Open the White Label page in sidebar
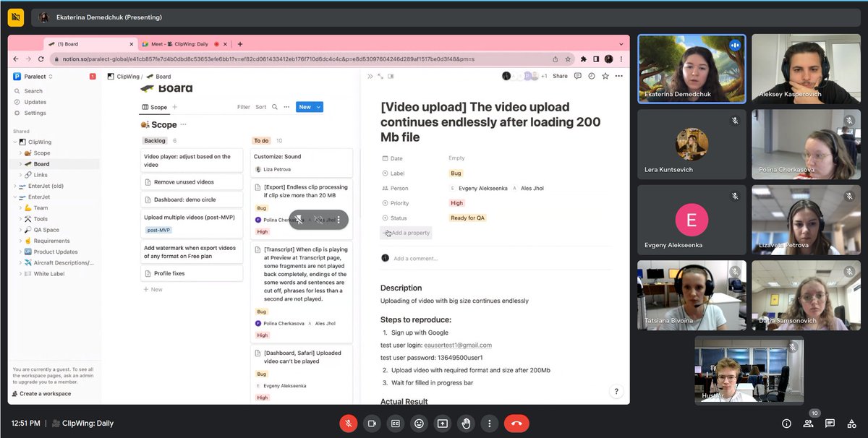Screen dimensions: 868x438 (49, 274)
